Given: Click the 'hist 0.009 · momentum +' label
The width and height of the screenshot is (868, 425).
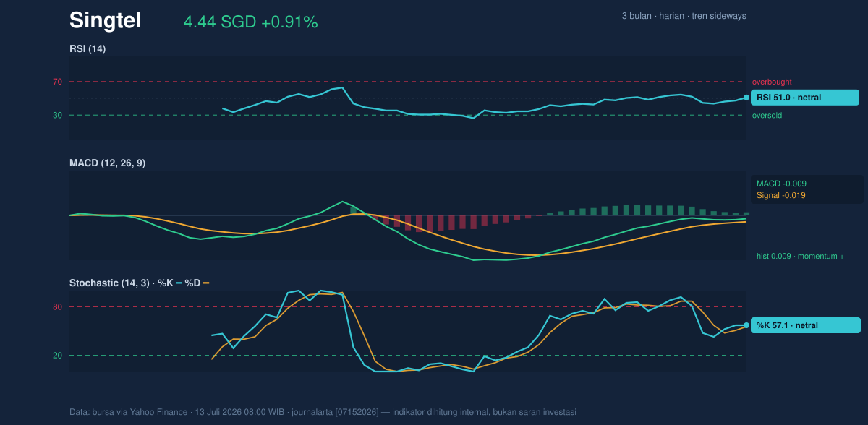Looking at the screenshot, I should click(x=800, y=257).
